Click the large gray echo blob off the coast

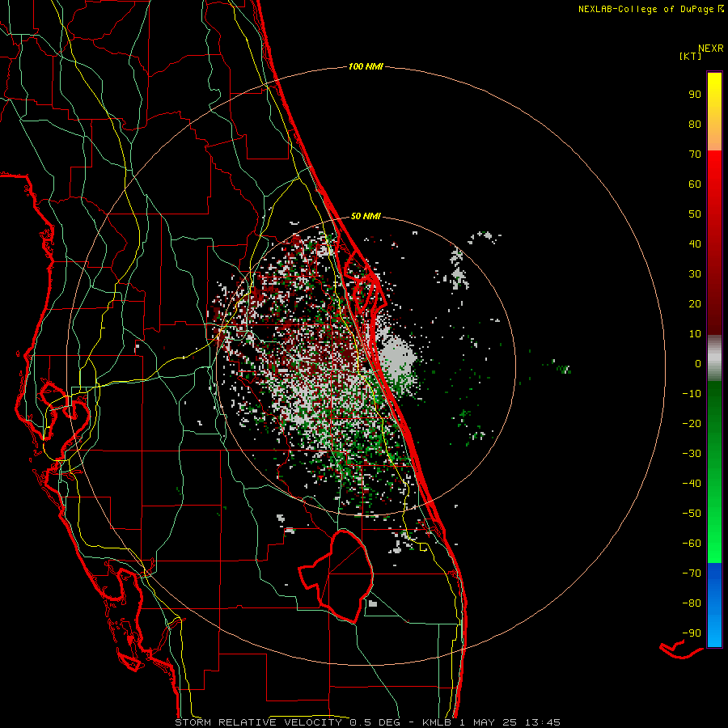[x=396, y=358]
